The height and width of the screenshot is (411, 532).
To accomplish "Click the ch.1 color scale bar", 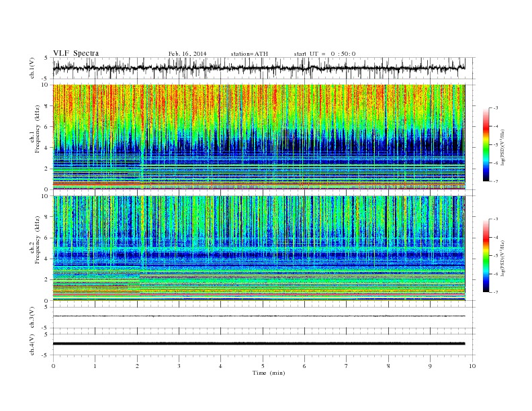I will [486, 144].
